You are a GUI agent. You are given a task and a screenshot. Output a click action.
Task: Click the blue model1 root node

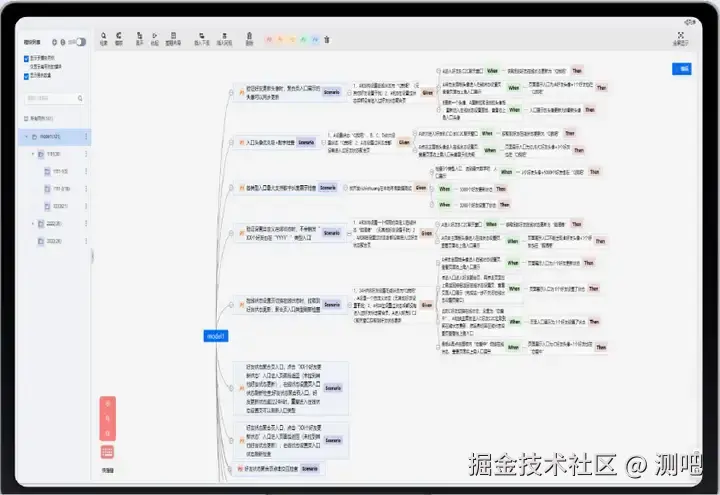click(216, 336)
